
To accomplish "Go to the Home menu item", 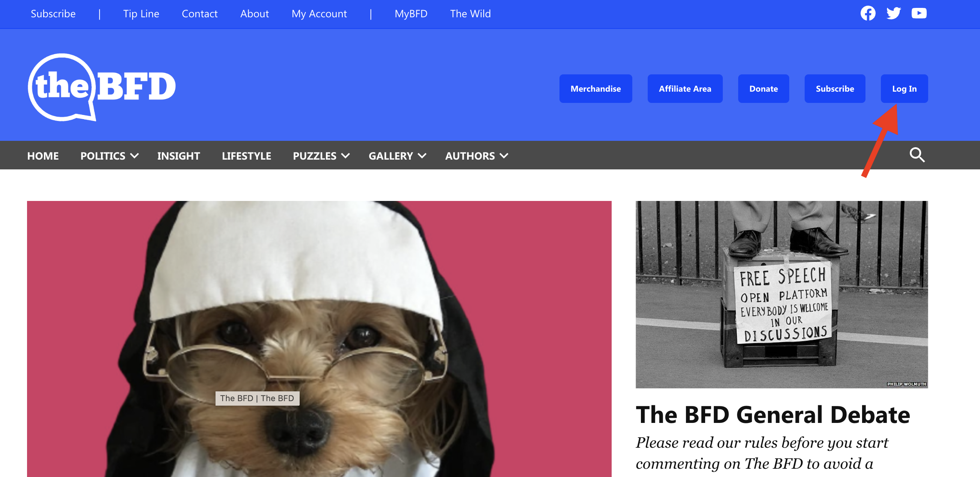I will (42, 156).
